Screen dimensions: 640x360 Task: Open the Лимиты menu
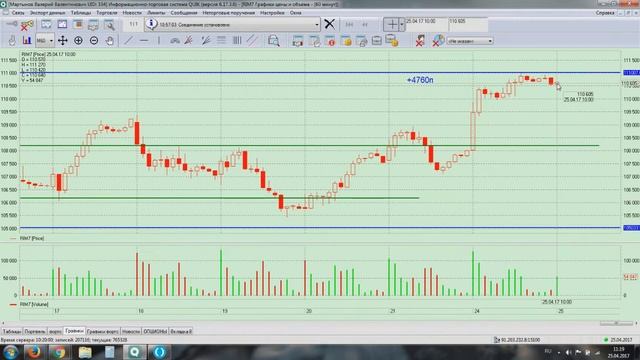(x=156, y=13)
